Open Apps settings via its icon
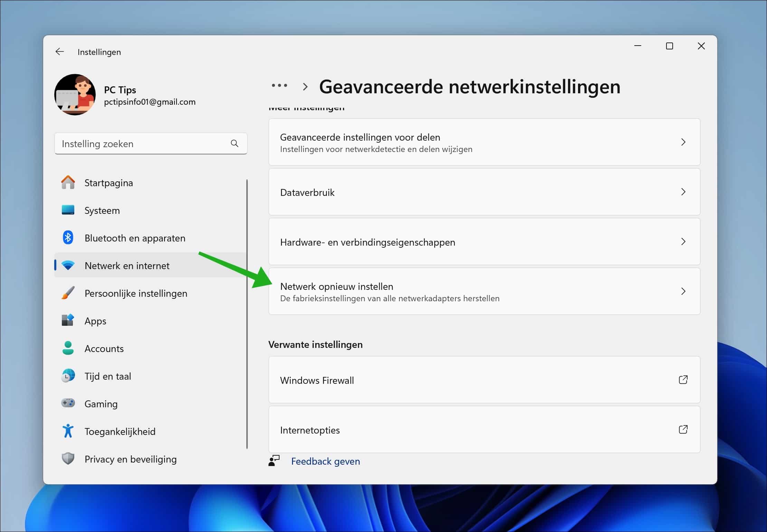The height and width of the screenshot is (532, 767). click(x=68, y=321)
